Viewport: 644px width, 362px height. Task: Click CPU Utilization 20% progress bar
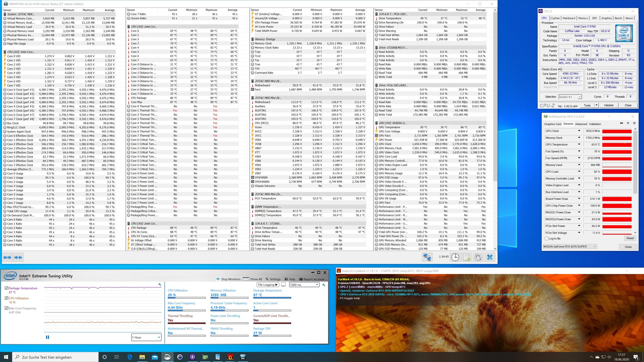[x=187, y=298]
